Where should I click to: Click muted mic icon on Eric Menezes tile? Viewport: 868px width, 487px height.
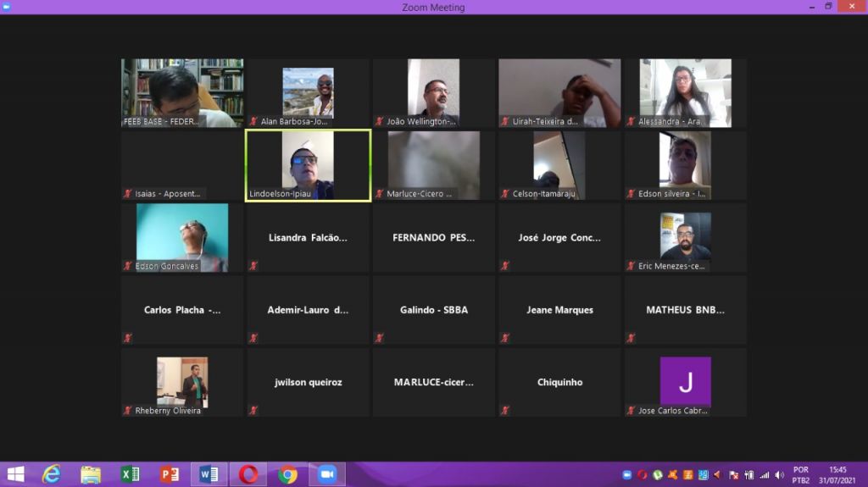click(631, 266)
